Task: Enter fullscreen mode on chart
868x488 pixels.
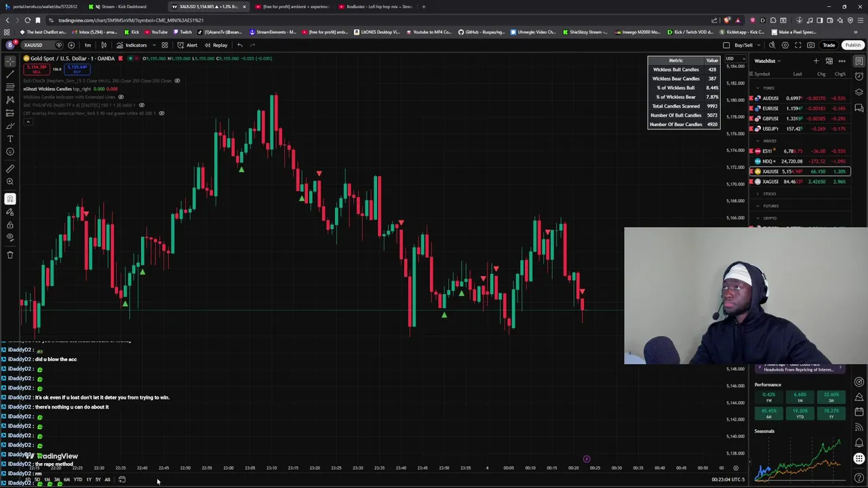Action: point(798,45)
